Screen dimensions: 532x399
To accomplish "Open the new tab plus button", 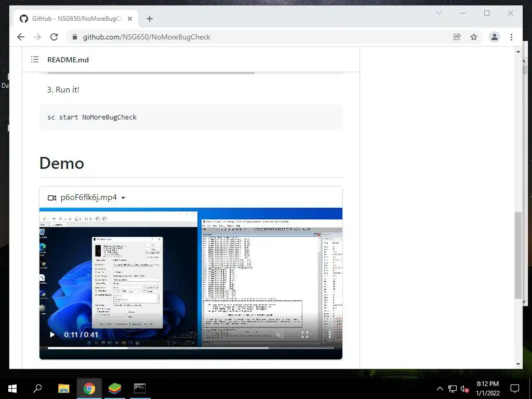I will tap(150, 19).
